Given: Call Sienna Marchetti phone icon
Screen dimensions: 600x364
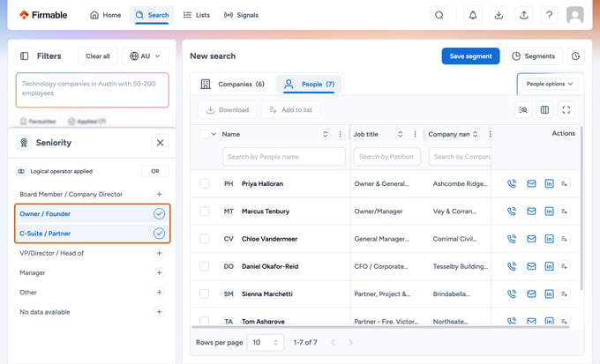Looking at the screenshot, I should [x=512, y=293].
